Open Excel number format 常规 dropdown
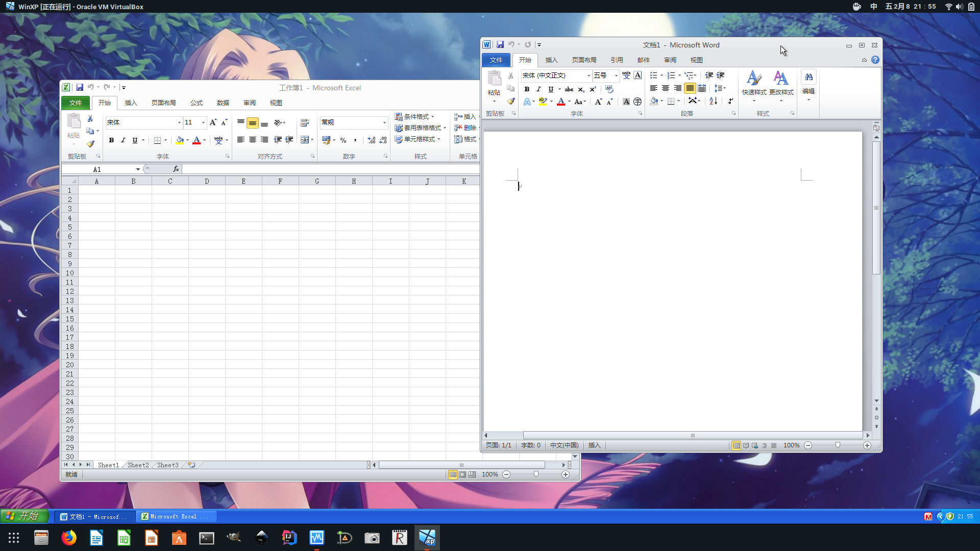Image resolution: width=980 pixels, height=551 pixels. pyautogui.click(x=384, y=122)
